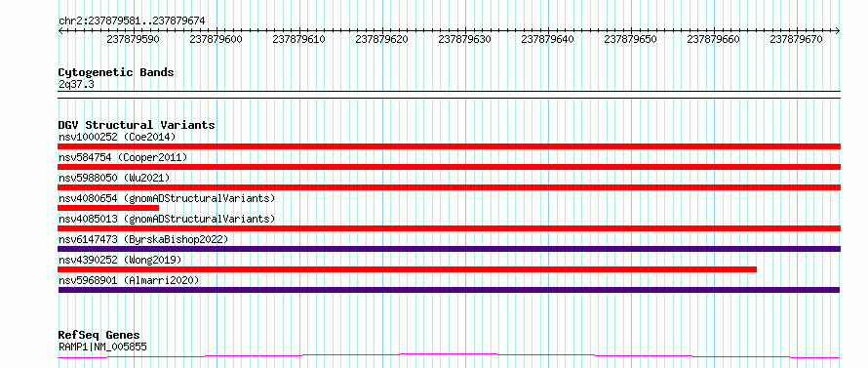Open the nsv5988050 (Wu2021) variant label
This screenshot has width=868, height=368.
pyautogui.click(x=114, y=178)
